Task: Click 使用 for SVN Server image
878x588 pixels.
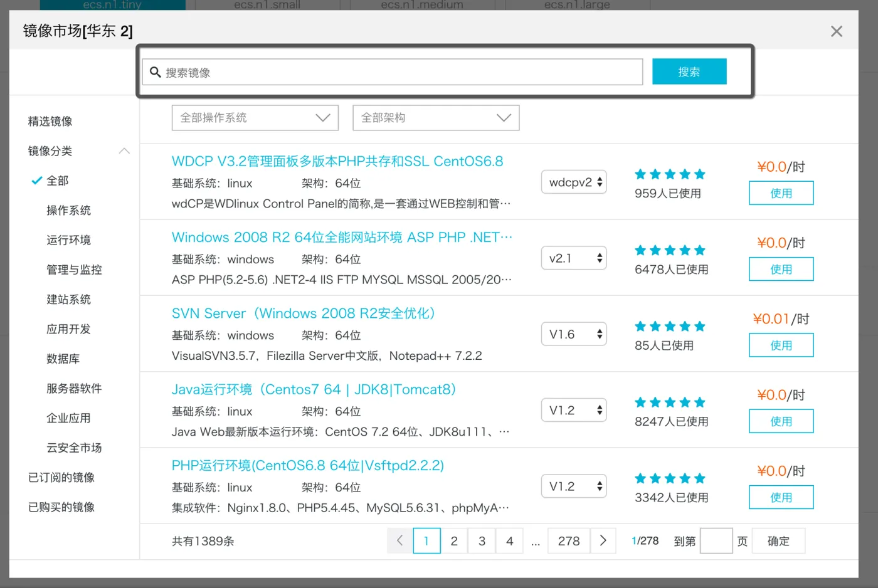Action: click(781, 345)
